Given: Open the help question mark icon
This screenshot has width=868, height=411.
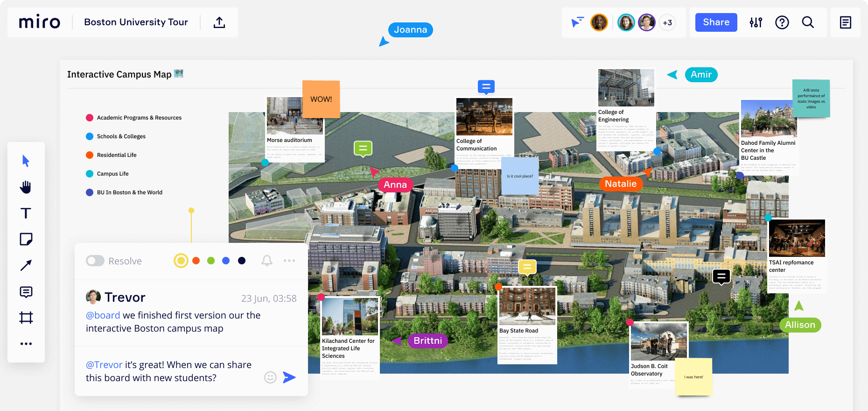Looking at the screenshot, I should (782, 22).
